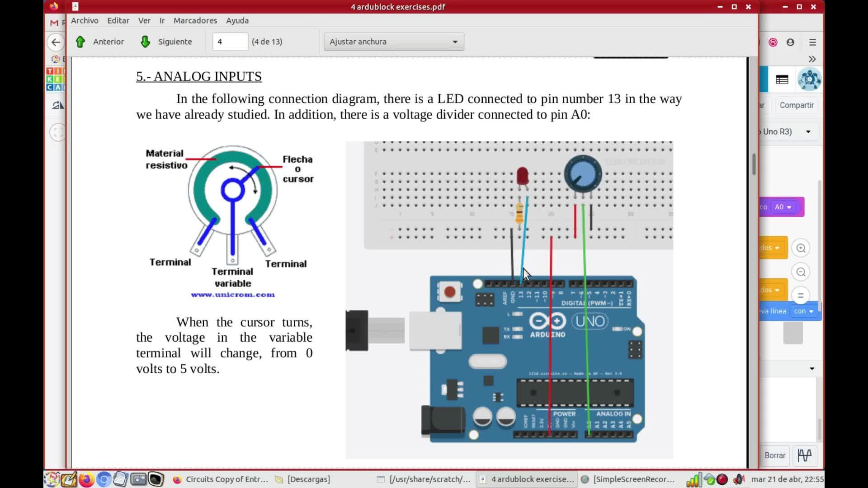Image resolution: width=868 pixels, height=488 pixels.
Task: Expand the A0 pin dropdown block
Action: (x=783, y=207)
